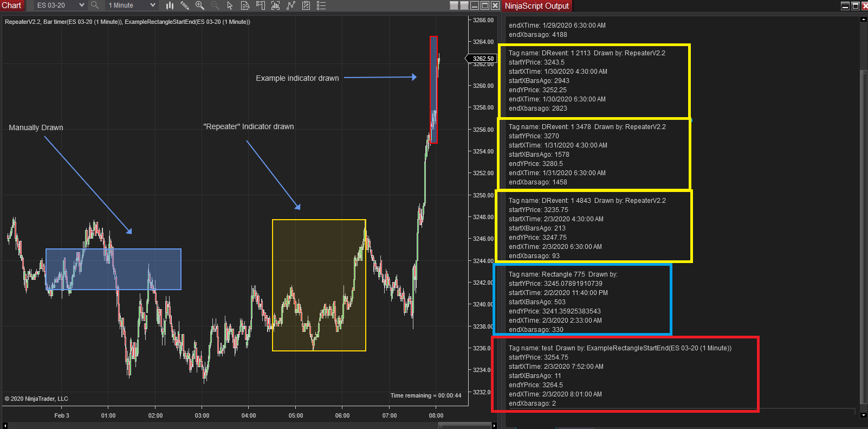The height and width of the screenshot is (429, 868).
Task: Click the output scrollbar down arrow
Action: (x=864, y=415)
